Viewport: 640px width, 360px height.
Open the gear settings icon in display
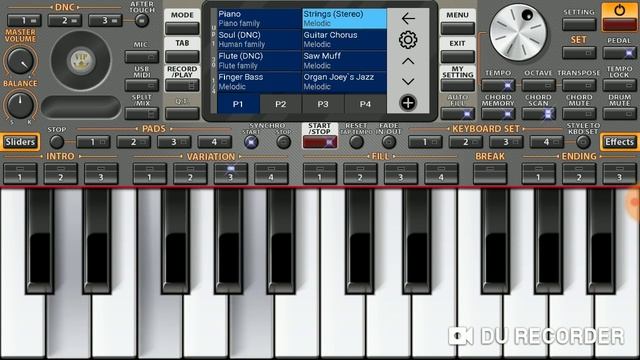coord(408,40)
